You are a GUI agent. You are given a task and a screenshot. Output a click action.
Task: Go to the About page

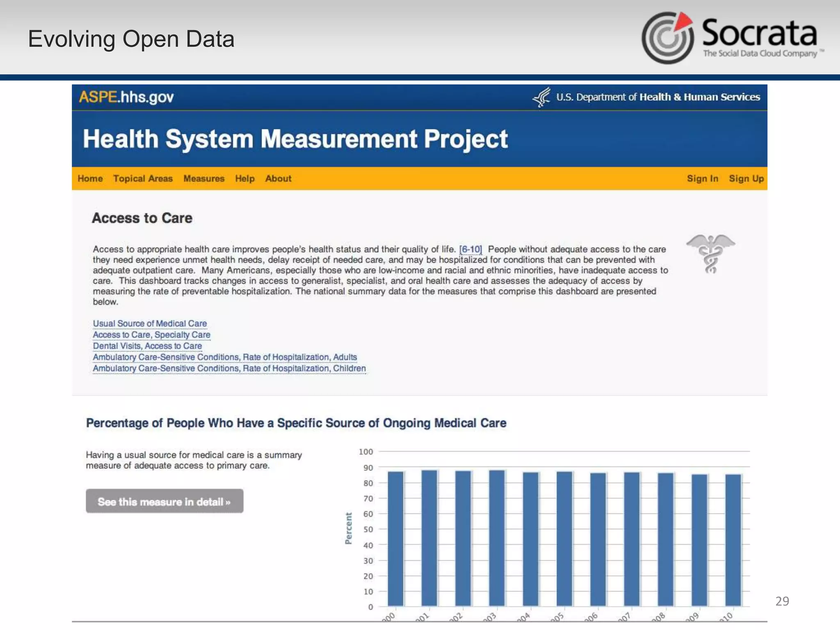pyautogui.click(x=278, y=178)
